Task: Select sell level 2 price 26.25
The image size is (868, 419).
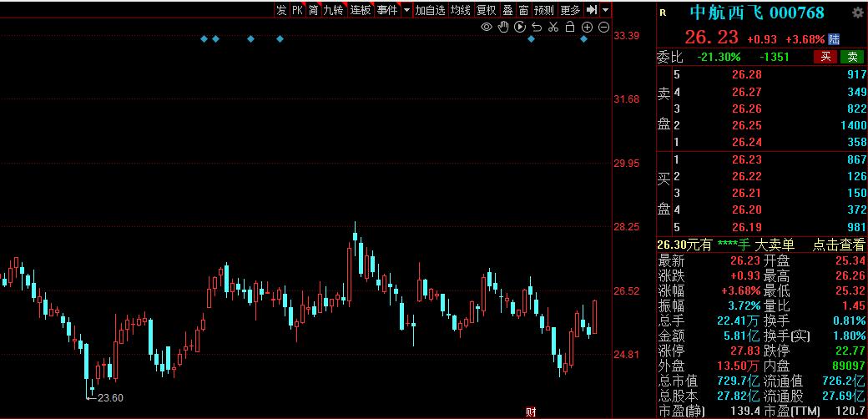Action: (746, 125)
